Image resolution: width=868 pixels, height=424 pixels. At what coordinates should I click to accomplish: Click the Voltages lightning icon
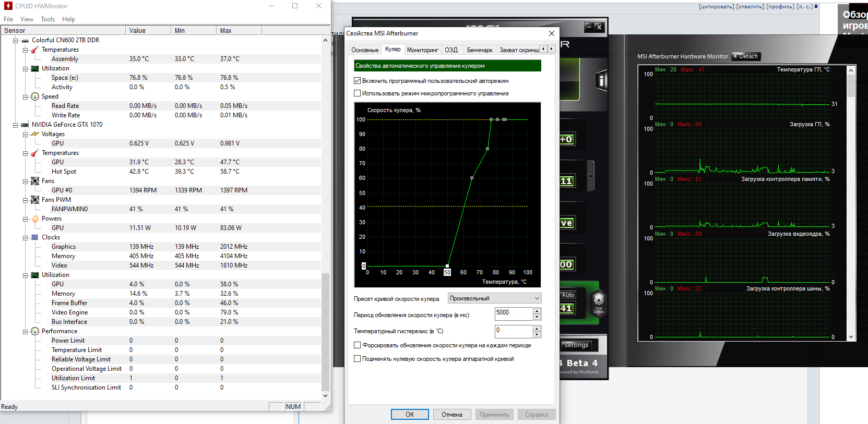35,134
